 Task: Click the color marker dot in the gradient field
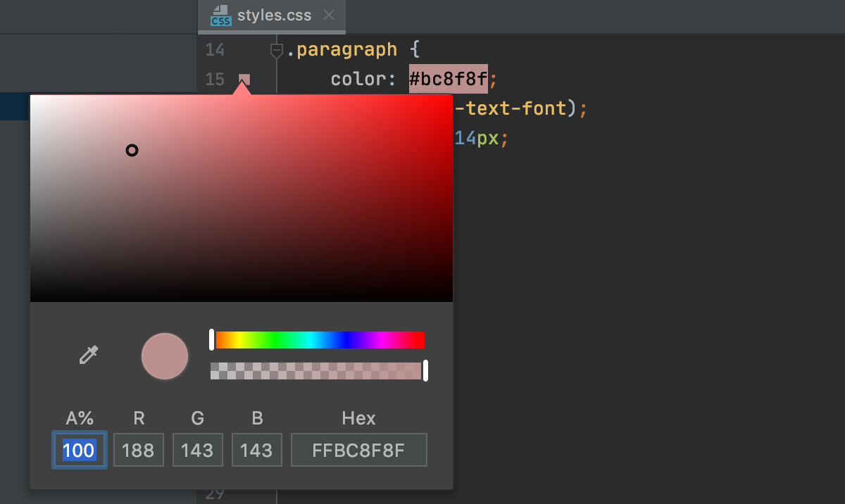132,150
